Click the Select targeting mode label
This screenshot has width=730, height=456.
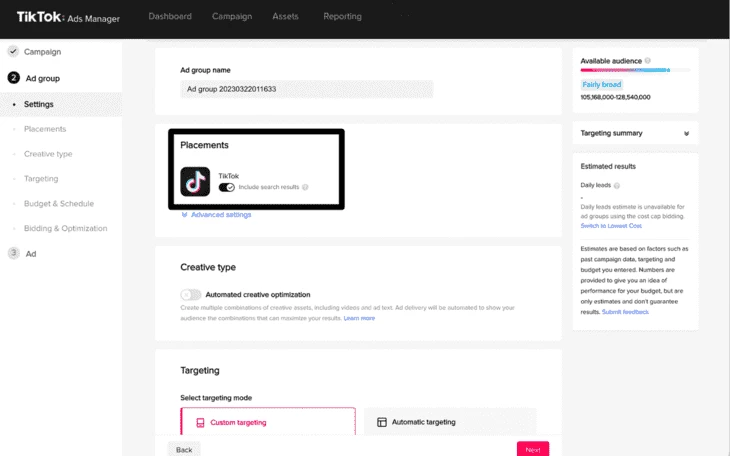point(216,398)
